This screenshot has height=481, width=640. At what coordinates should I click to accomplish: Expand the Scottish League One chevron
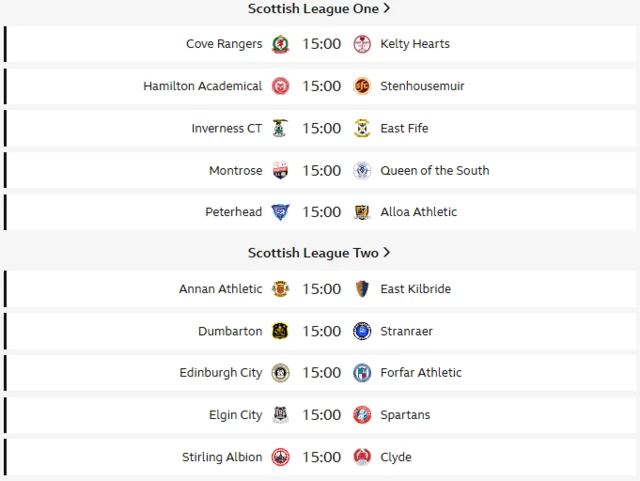pos(387,9)
